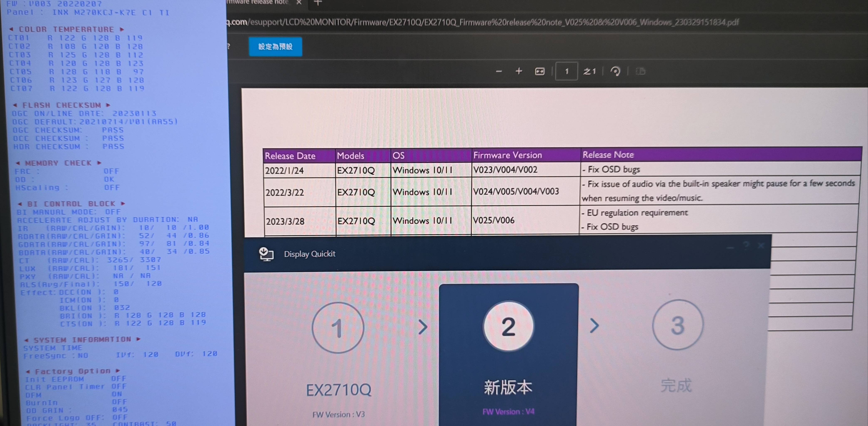The image size is (868, 426).
Task: Click the Display Quickit logo icon
Action: (266, 254)
